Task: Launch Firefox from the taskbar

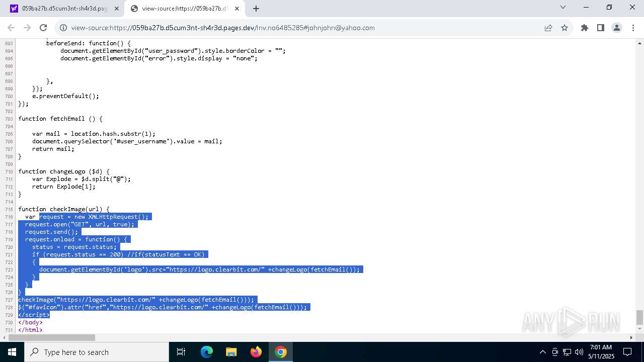Action: pos(256,352)
